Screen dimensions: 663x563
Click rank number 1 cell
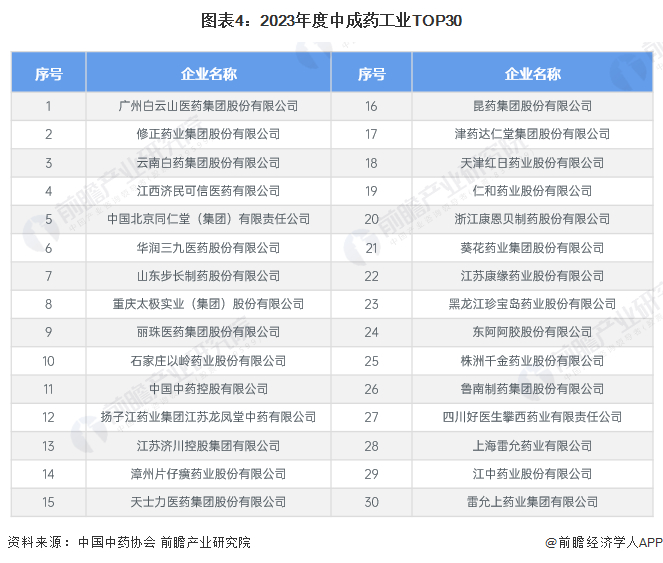tap(49, 106)
